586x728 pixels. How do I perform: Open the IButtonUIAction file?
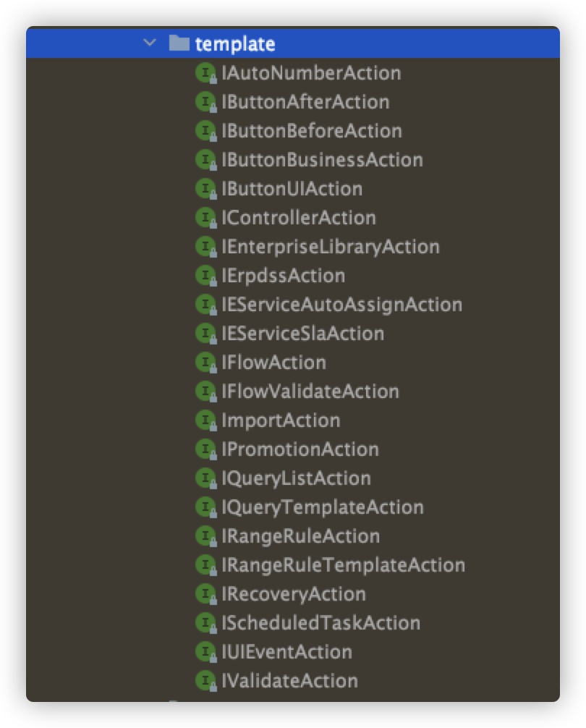pos(292,189)
